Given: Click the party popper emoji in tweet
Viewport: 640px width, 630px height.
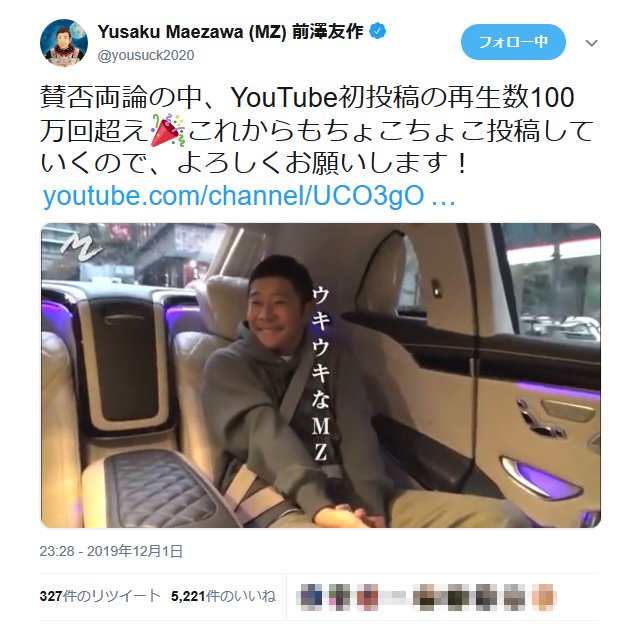Looking at the screenshot, I should pyautogui.click(x=168, y=131).
